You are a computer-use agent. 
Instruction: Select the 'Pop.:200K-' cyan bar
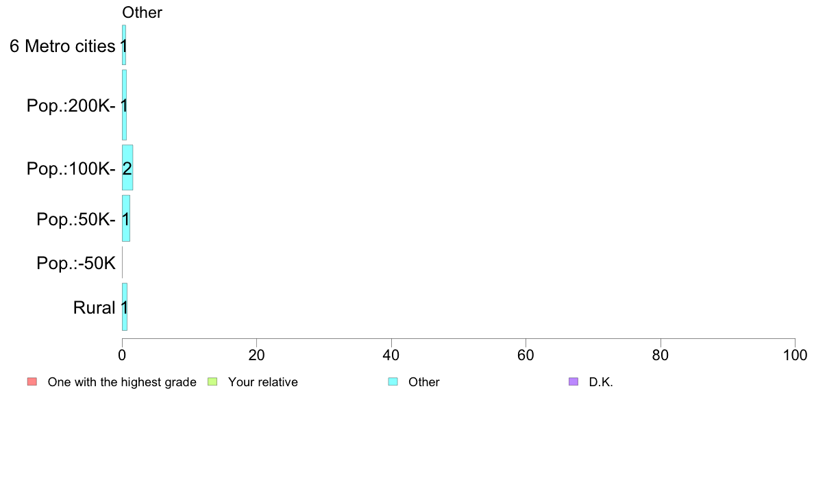click(124, 105)
